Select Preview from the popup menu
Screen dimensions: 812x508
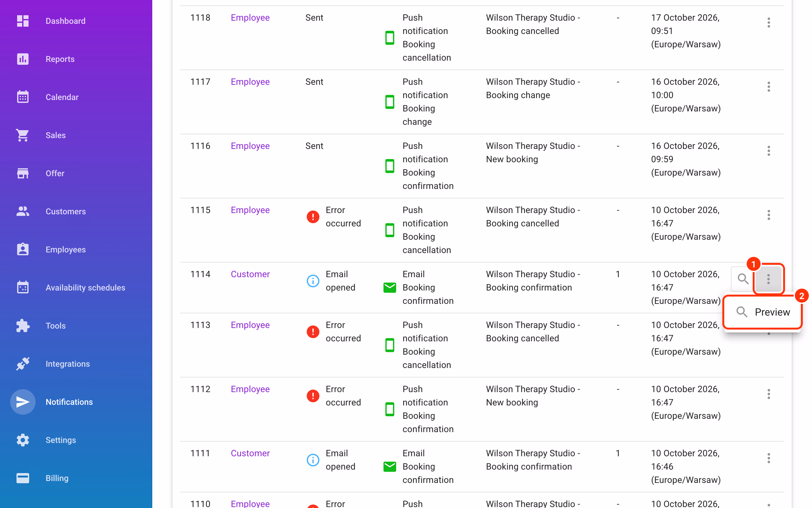pos(763,312)
